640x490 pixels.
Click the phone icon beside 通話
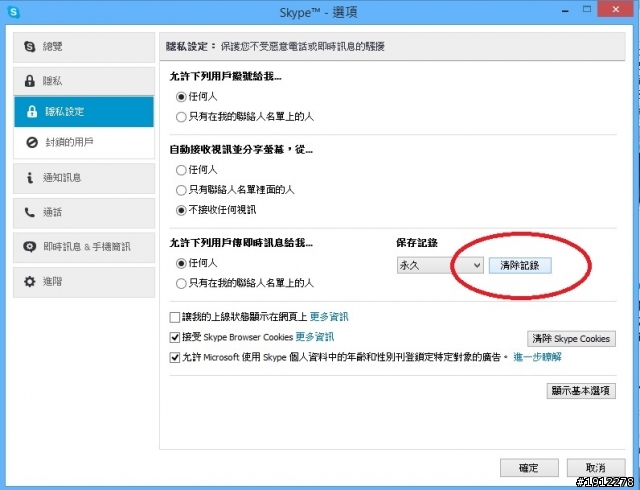tap(29, 212)
